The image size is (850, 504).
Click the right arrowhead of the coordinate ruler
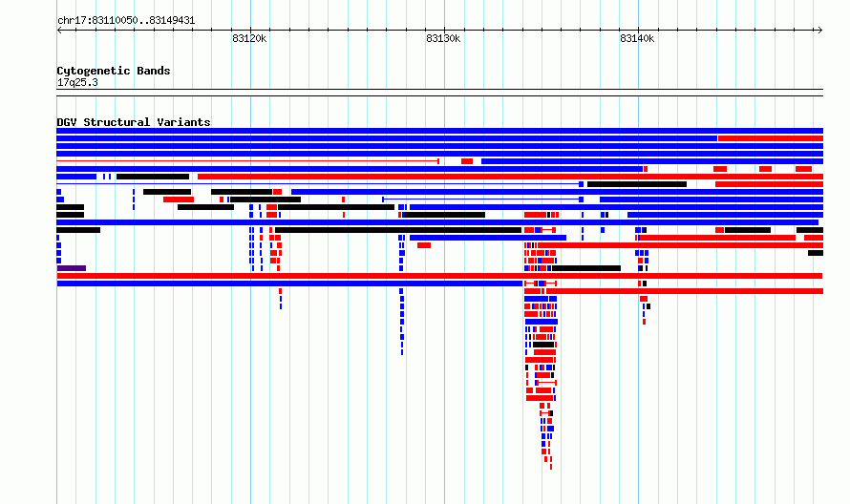820,30
